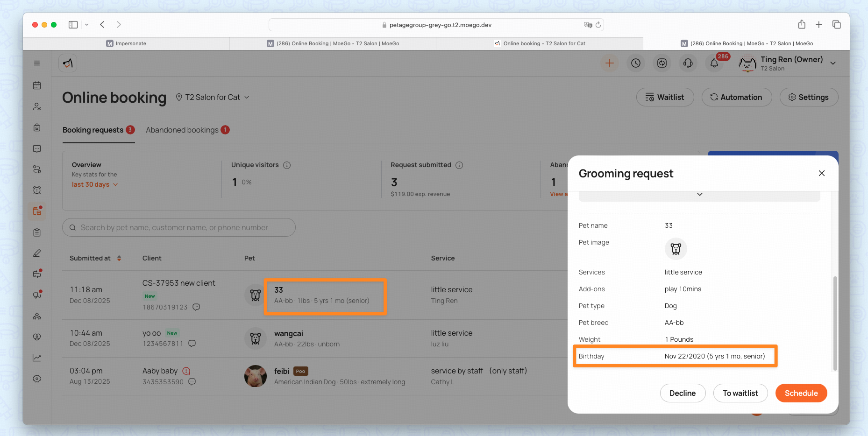The image size is (868, 436).
Task: Open the analytics chart icon in sidebar
Action: click(37, 358)
